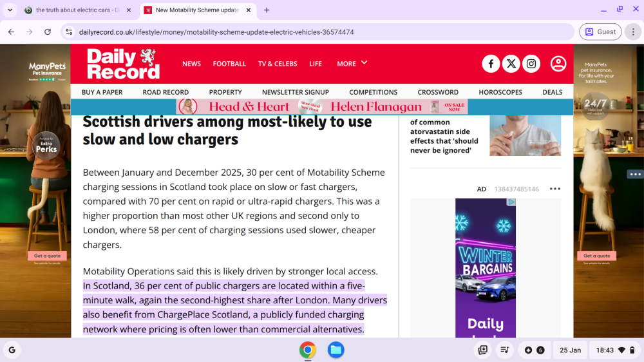Open the media playlist tray icon
Image resolution: width=644 pixels, height=362 pixels.
(x=504, y=350)
